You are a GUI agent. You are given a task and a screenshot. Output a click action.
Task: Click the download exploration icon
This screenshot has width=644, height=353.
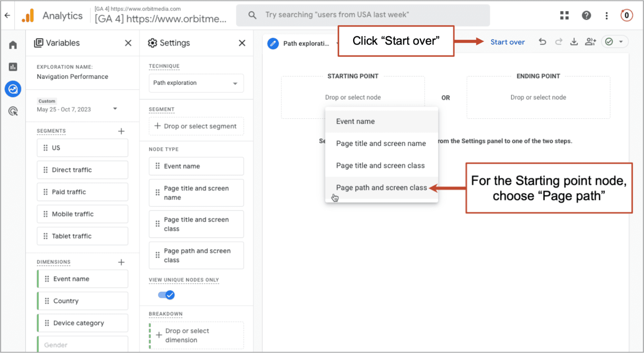[x=574, y=42]
